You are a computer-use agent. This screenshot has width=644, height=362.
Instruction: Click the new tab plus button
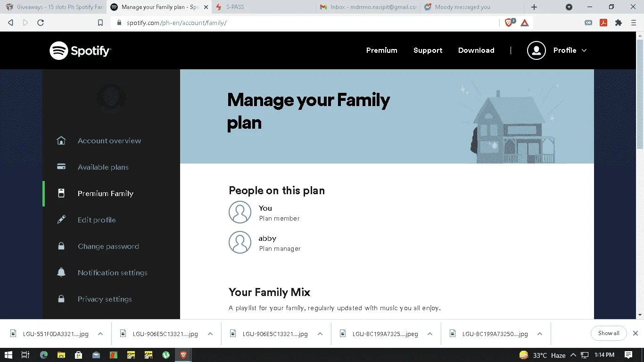534,7
